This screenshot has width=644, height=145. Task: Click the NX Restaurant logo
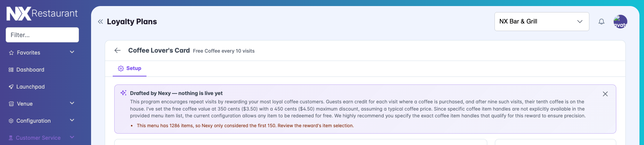tap(42, 14)
